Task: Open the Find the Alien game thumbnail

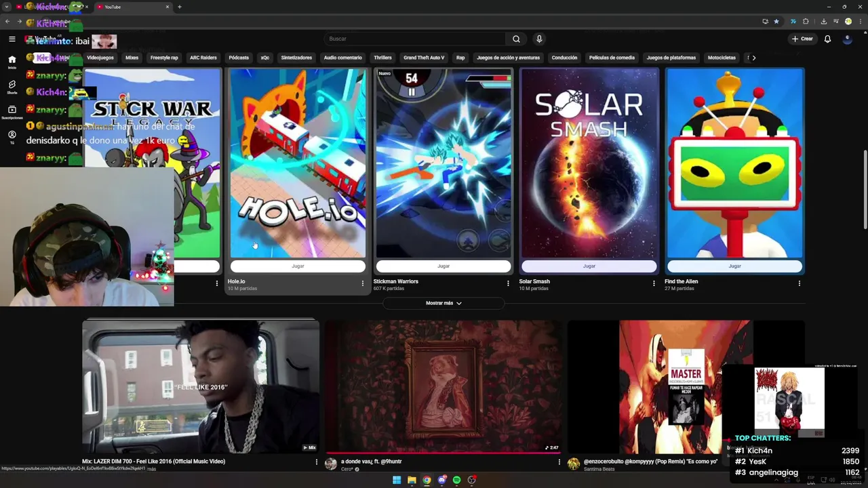Action: 734,163
